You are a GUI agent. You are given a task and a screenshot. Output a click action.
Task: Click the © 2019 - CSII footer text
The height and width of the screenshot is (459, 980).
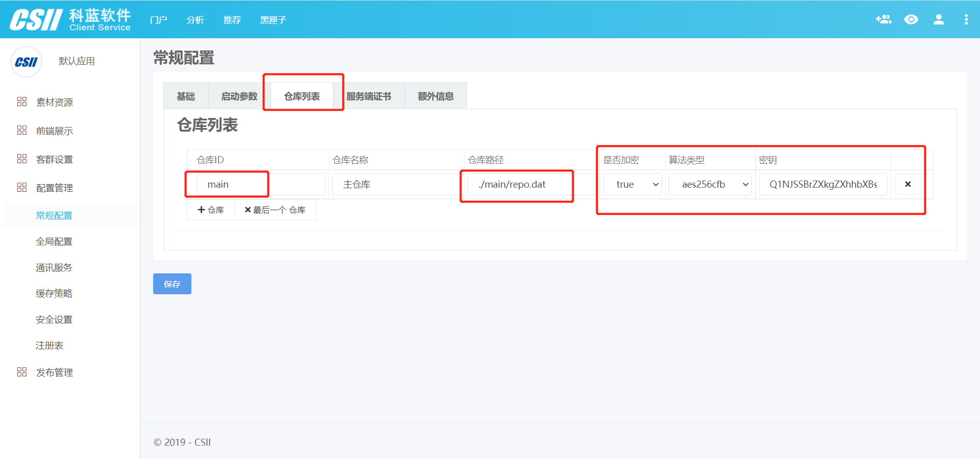[182, 442]
